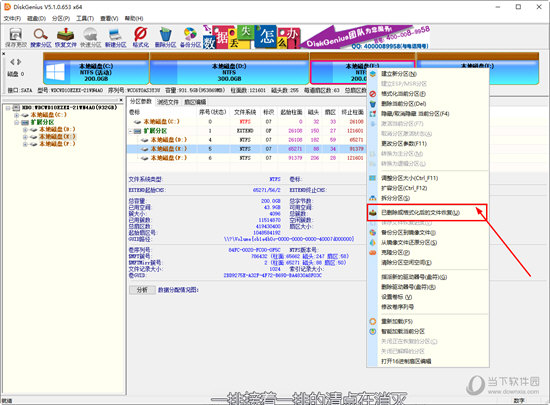Image resolution: width=550 pixels, height=405 pixels.
Task: Collapse the HD0 disk root tree node
Action: click(x=7, y=108)
